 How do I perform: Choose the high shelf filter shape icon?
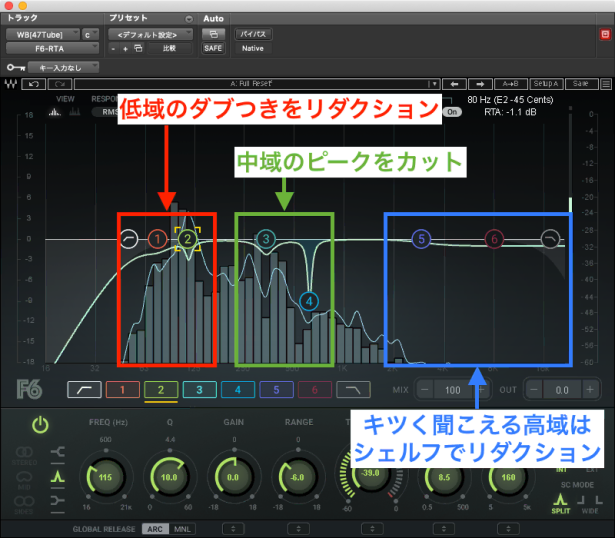coord(57,501)
